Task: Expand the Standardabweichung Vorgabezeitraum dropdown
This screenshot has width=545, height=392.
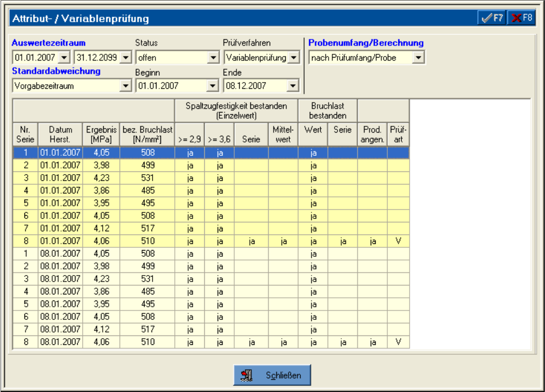Action: click(125, 86)
